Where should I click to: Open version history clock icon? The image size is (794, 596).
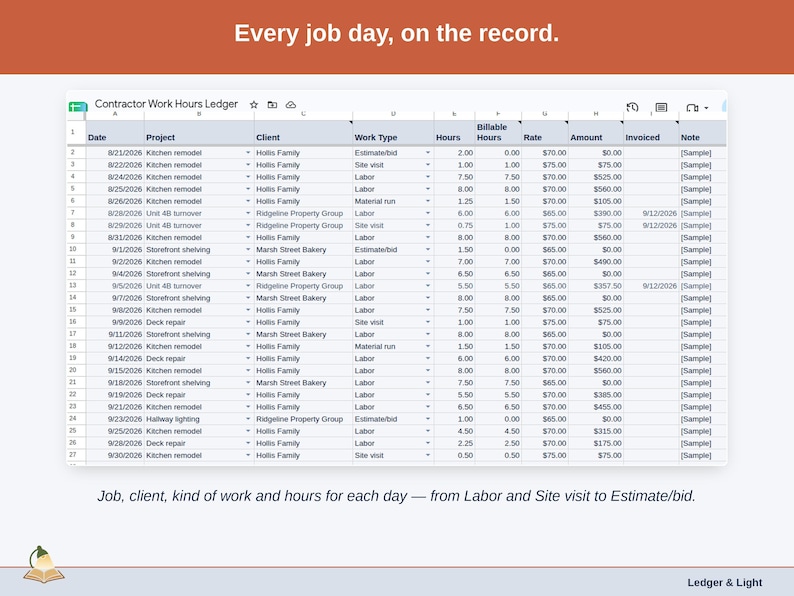[x=632, y=107]
